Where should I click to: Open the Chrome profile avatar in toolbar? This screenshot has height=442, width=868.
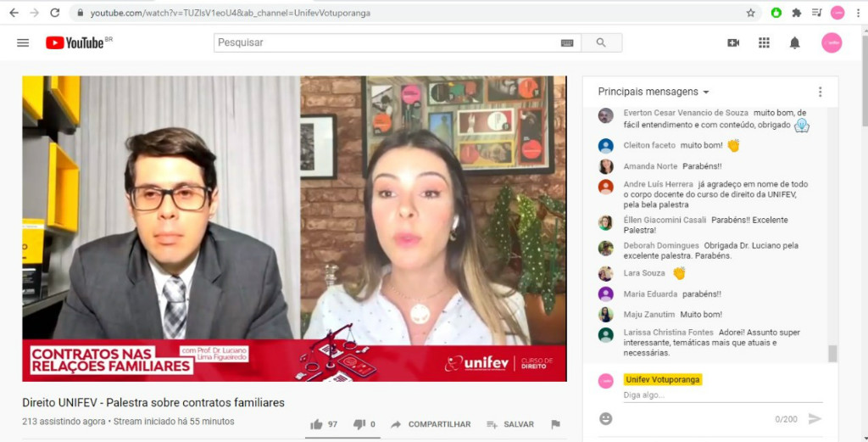click(837, 13)
